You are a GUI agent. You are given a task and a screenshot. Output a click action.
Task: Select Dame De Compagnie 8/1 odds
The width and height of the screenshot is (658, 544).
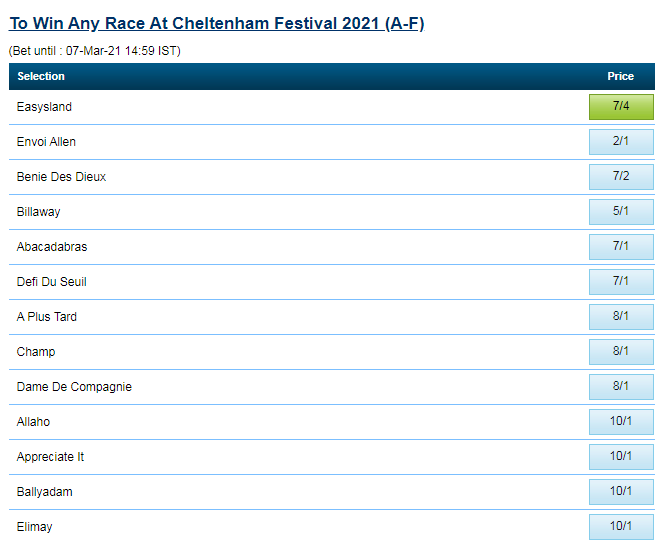621,387
